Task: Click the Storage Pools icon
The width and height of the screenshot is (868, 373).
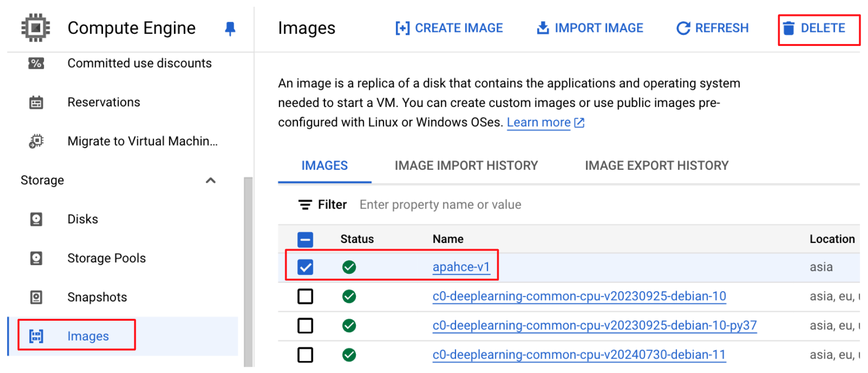Action: coord(36,258)
